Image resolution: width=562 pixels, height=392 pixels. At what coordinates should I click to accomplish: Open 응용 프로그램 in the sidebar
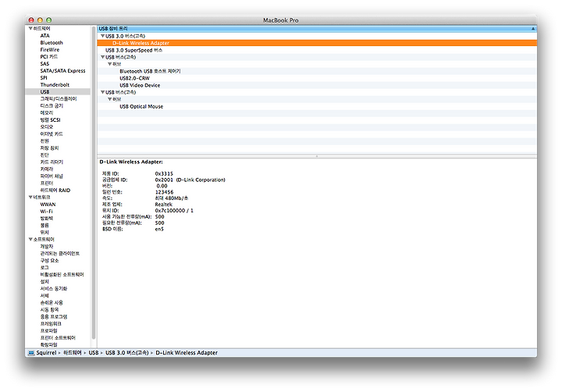point(54,317)
